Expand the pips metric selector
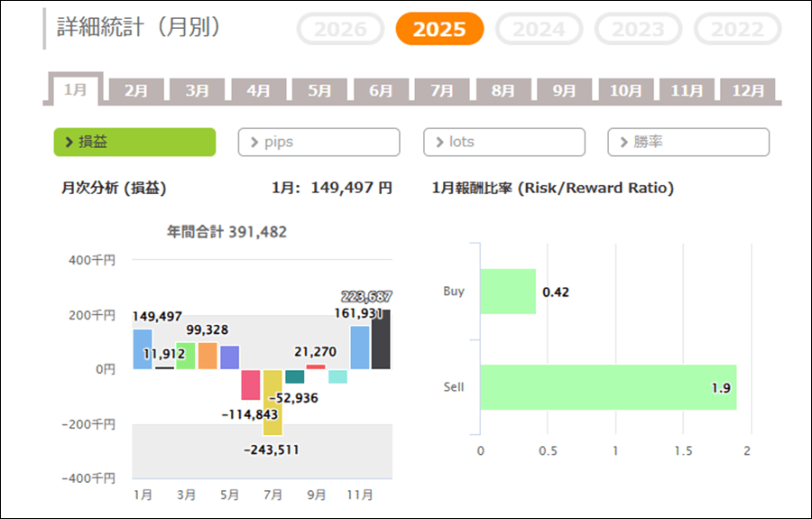812x519 pixels. (x=318, y=142)
